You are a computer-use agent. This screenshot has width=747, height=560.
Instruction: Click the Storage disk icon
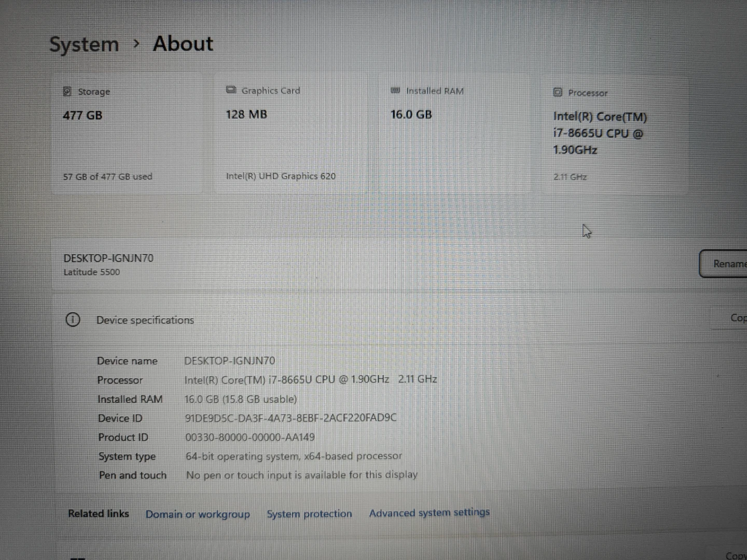coord(67,91)
